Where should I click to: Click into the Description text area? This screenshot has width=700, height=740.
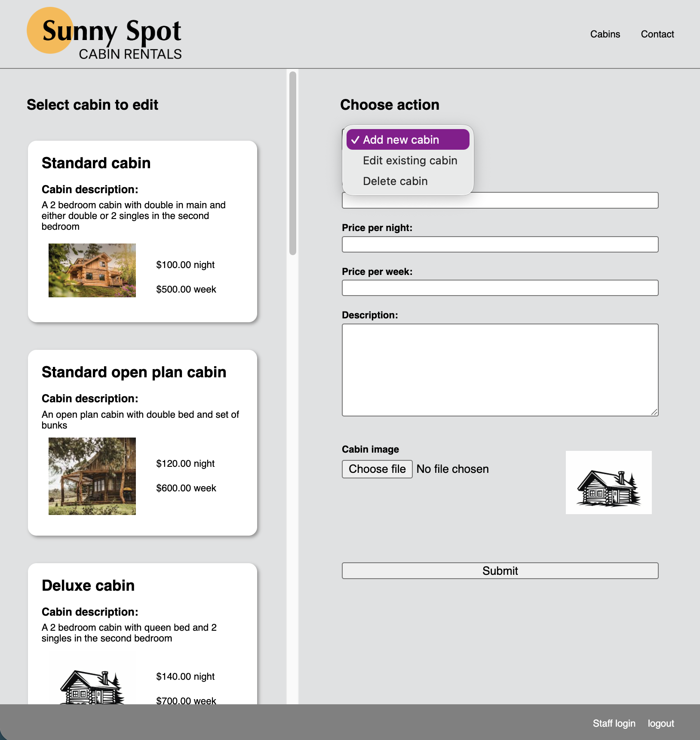point(500,369)
